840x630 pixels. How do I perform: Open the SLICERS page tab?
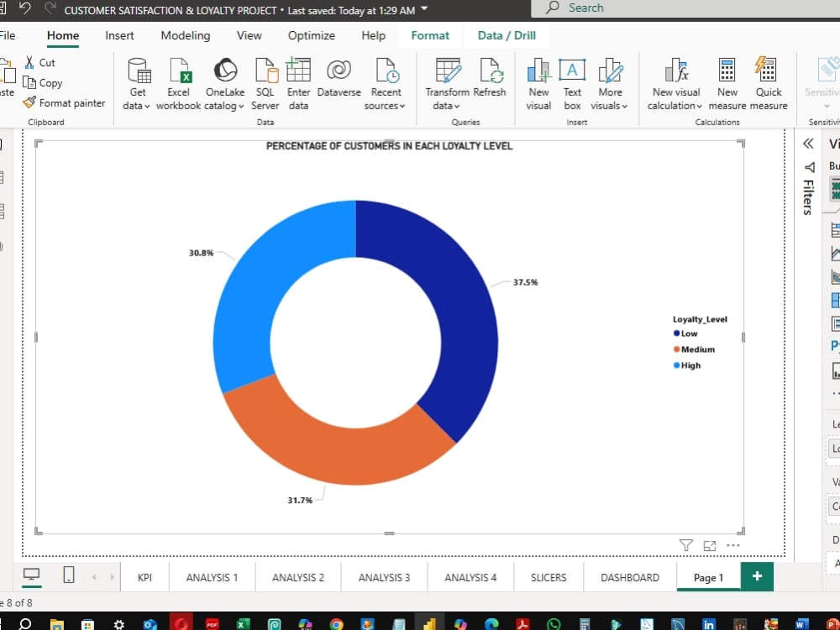click(x=549, y=578)
